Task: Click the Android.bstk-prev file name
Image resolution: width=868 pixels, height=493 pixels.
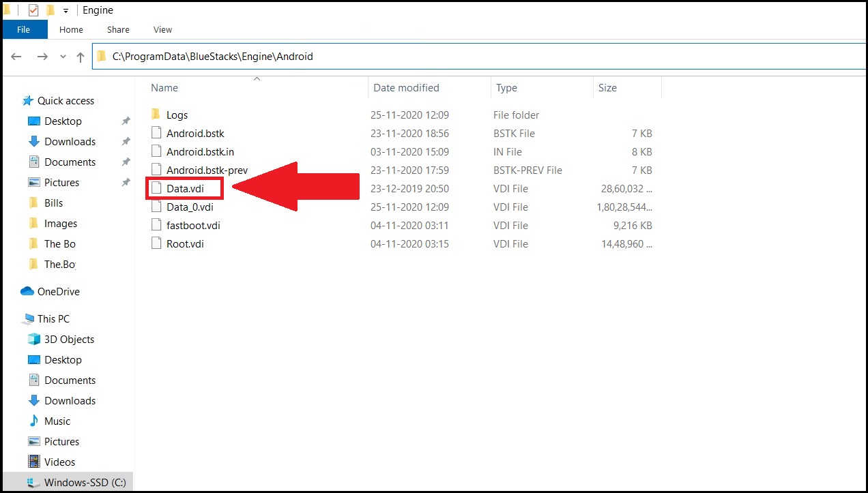Action: (207, 170)
